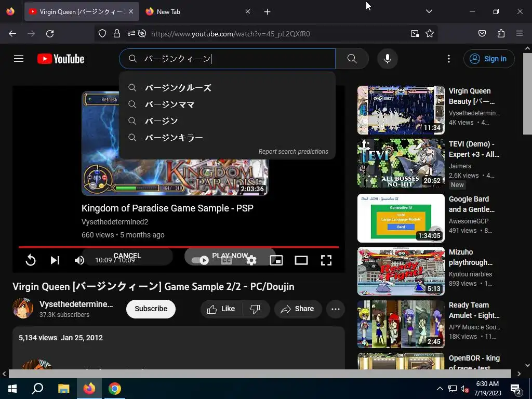Open site permissions icon in address bar

(131, 34)
